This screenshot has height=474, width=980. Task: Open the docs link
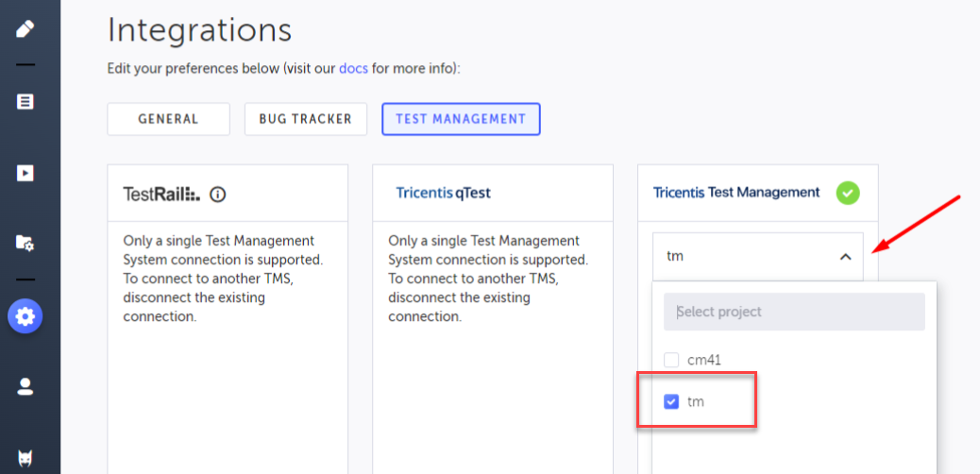[353, 69]
